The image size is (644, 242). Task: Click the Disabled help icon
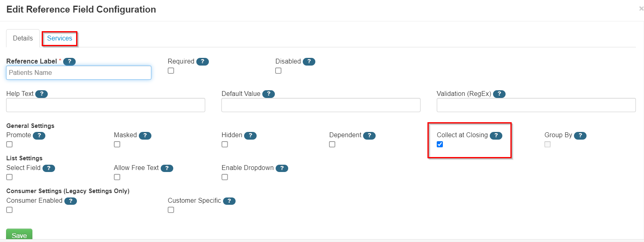tap(309, 62)
